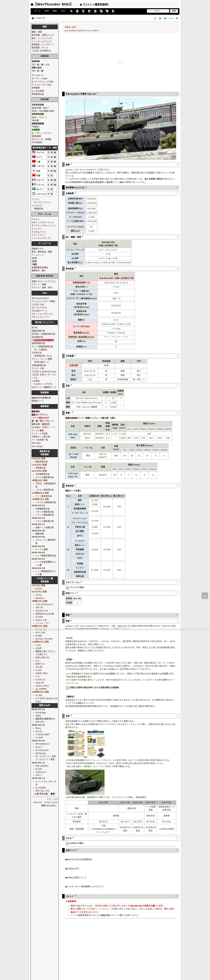Click the 120 mm TKG cannon table cell
This screenshot has height=980, width=210.
[x=86, y=398]
